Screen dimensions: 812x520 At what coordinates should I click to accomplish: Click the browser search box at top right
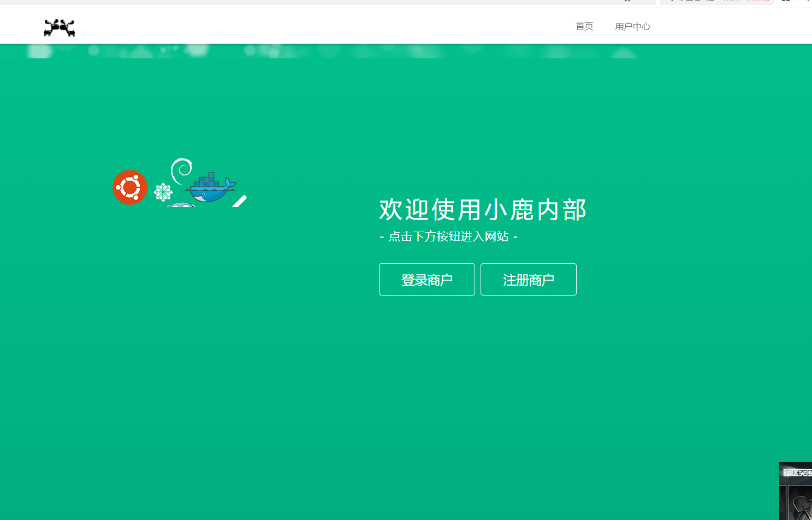click(716, 1)
